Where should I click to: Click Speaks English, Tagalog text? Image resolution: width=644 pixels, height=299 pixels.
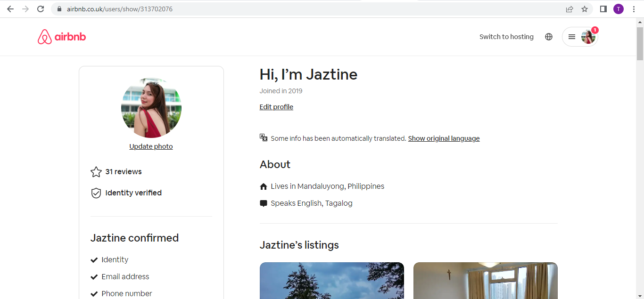(312, 203)
